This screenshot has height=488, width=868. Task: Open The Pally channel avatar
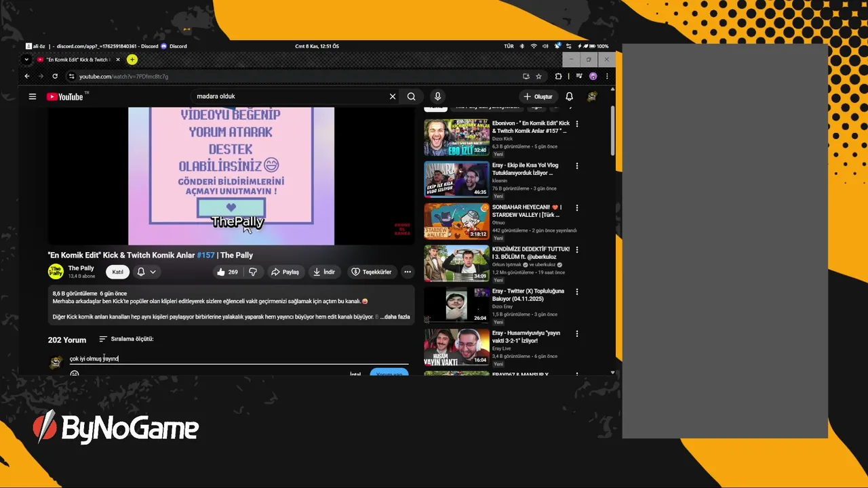(56, 272)
